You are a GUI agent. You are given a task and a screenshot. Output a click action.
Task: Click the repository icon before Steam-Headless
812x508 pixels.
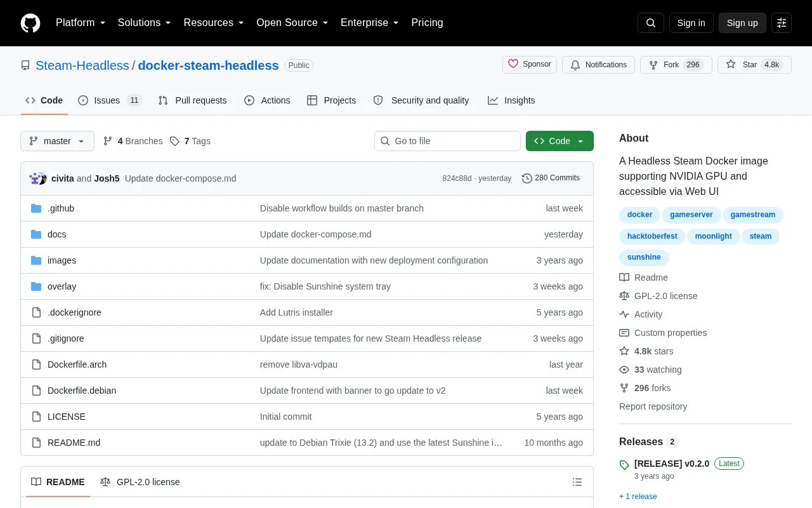click(x=25, y=65)
